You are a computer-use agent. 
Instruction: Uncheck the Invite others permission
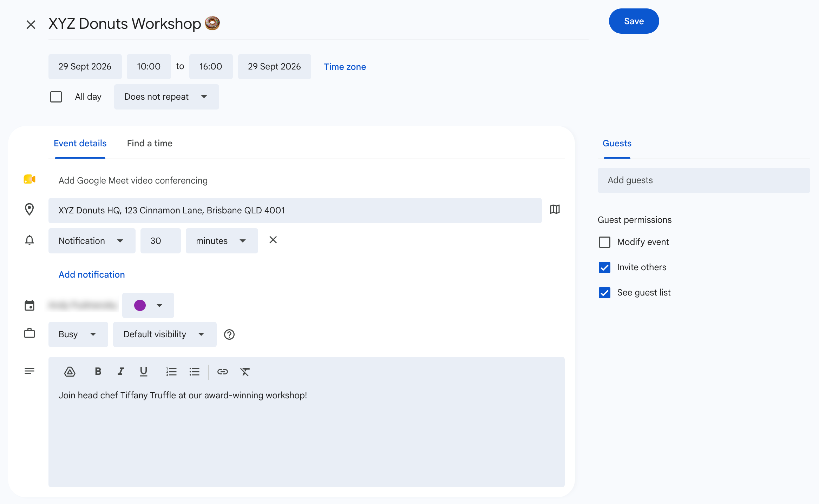604,267
